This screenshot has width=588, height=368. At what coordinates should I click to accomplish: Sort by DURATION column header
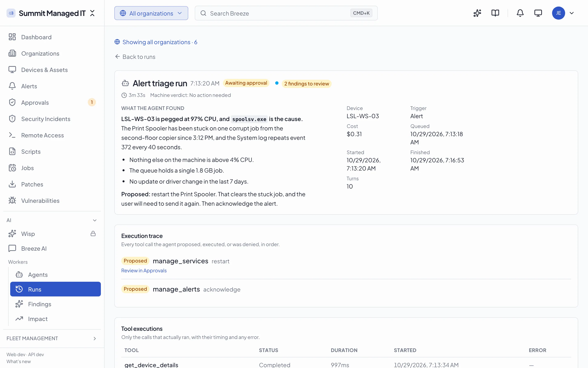coord(344,350)
